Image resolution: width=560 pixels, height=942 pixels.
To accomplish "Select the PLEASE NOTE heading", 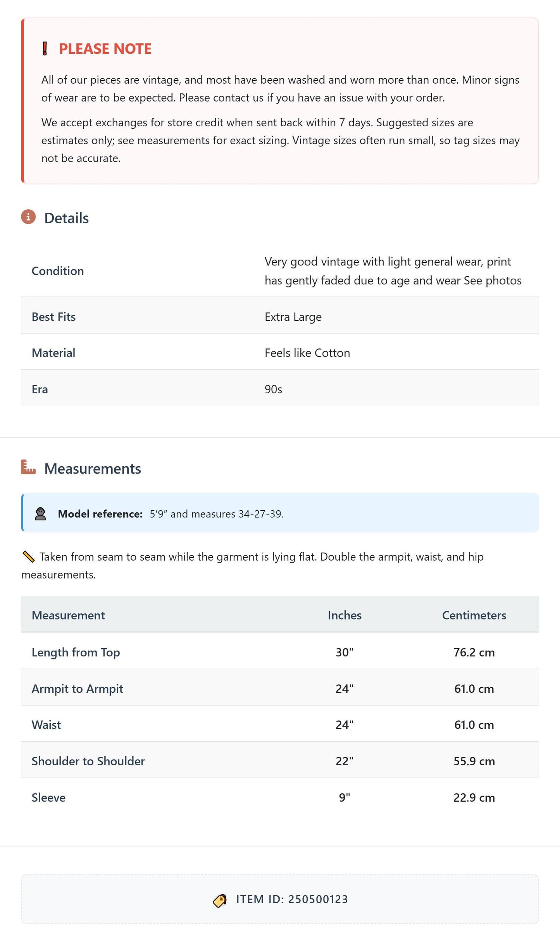I will pos(105,49).
